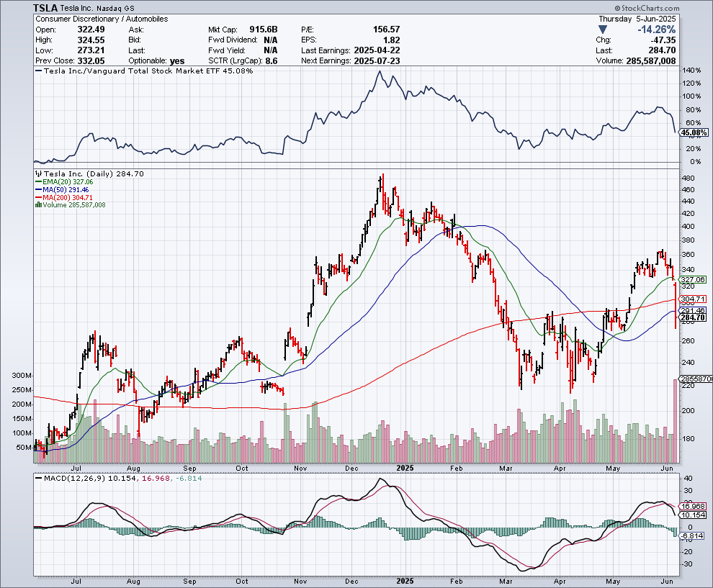Screen dimensions: 713x588
Task: Click the tallest red volume bar for 5-Jun
Action: click(x=676, y=421)
